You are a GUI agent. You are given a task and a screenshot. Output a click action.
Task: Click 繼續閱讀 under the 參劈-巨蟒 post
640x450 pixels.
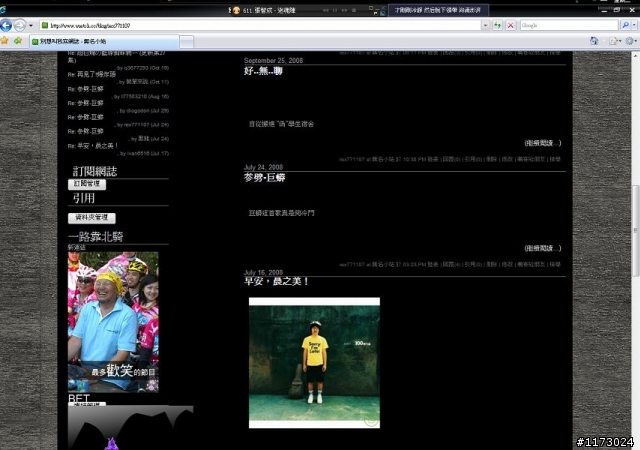(542, 248)
